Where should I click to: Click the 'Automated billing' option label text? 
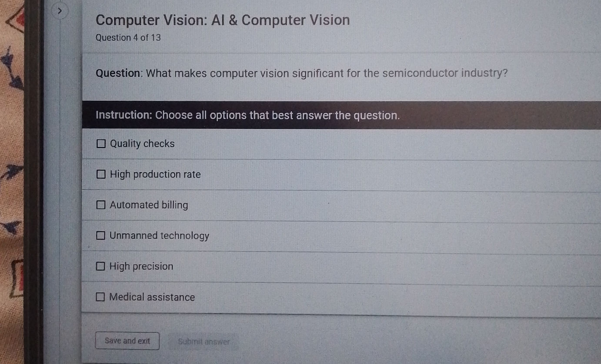(x=149, y=205)
